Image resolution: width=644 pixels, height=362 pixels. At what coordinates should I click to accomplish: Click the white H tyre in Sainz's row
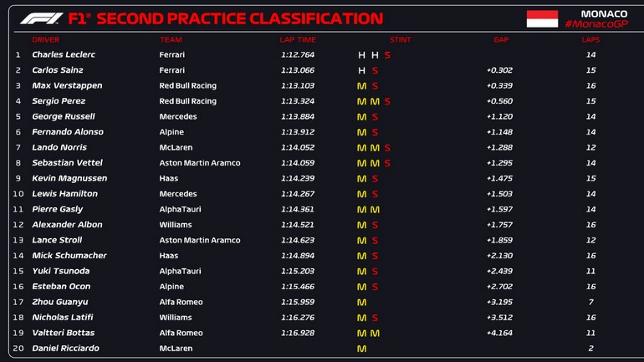point(361,70)
